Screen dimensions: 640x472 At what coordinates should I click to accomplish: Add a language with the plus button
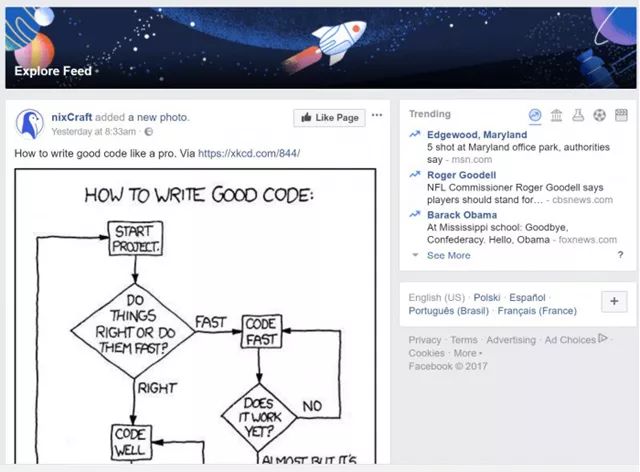(614, 301)
